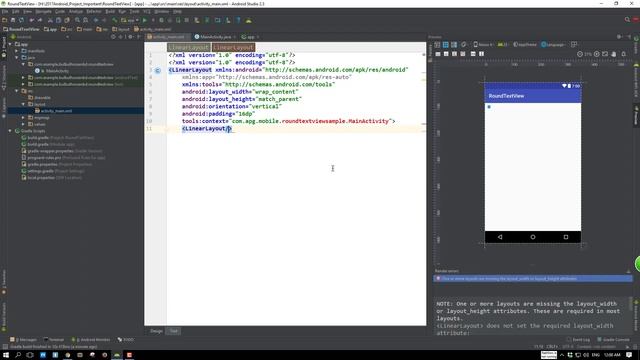The image size is (640, 360).
Task: Collapse the Gradle Scripts node
Action: pos(10,131)
